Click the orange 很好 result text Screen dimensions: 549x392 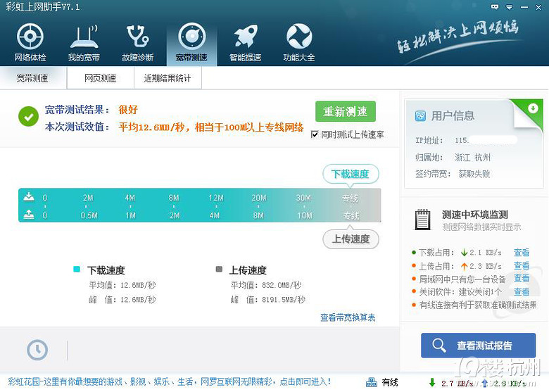128,110
